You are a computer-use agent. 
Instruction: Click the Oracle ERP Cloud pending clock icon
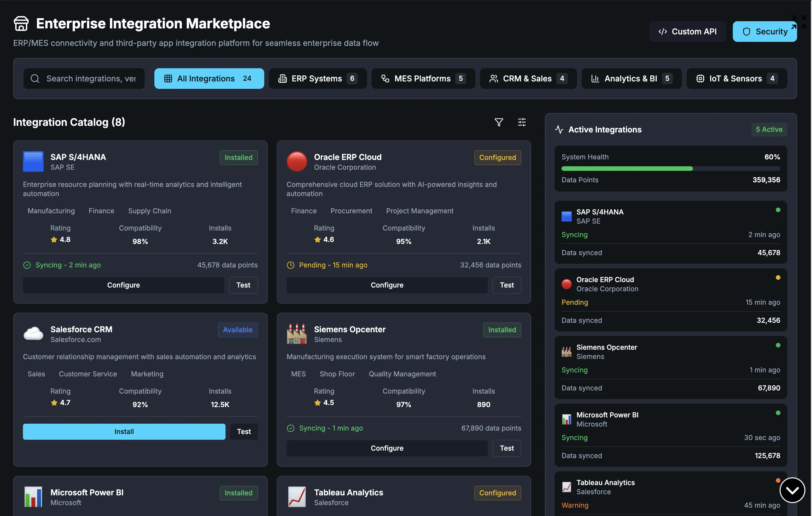coord(291,265)
